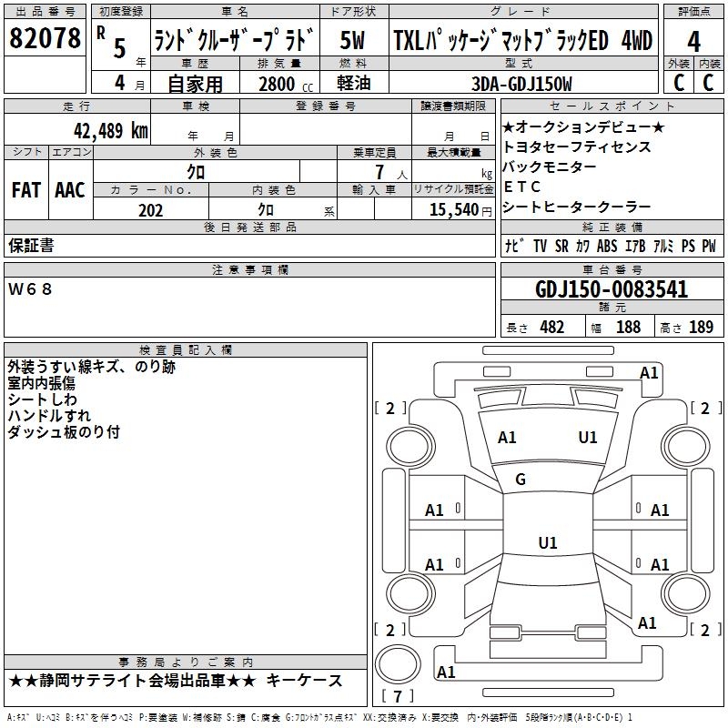Image resolution: width=728 pixels, height=728 pixels.
Task: Select the FAT shift type cell
Action: (x=25, y=189)
